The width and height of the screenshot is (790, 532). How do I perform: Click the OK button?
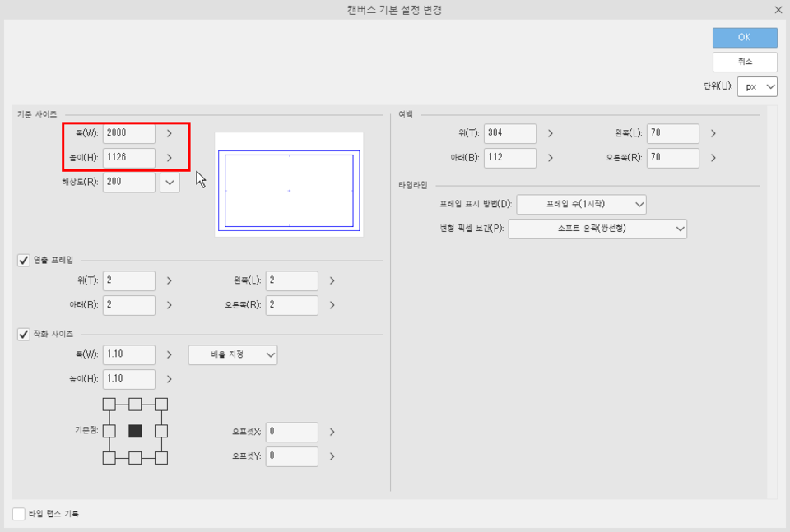[745, 37]
